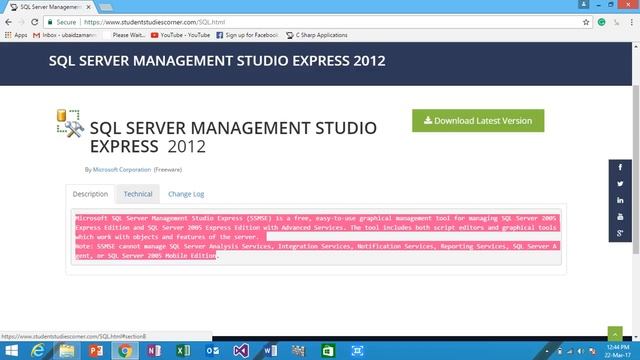Open the Windows Store taskbar icon
This screenshot has width=640, height=360.
pyautogui.click(x=328, y=351)
